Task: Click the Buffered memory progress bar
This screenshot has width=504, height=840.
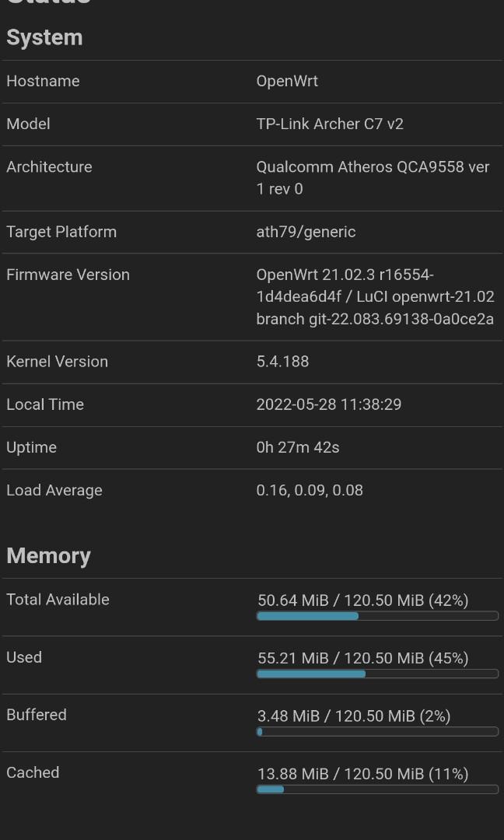Action: click(x=377, y=731)
